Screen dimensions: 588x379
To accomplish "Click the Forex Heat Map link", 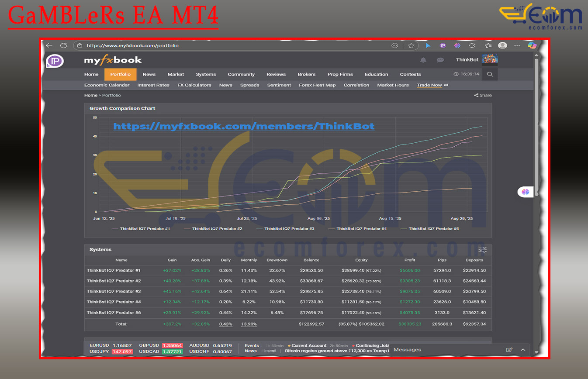I will tap(317, 85).
